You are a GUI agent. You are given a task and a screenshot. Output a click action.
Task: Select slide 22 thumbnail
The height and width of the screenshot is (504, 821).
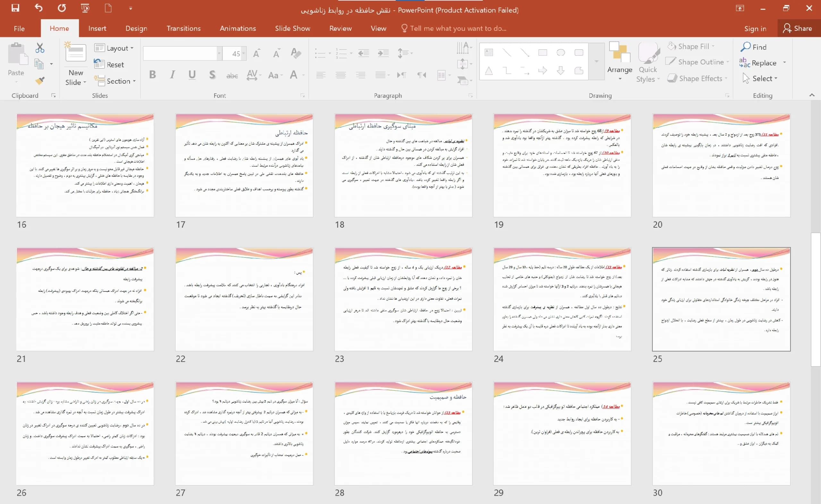coord(244,299)
